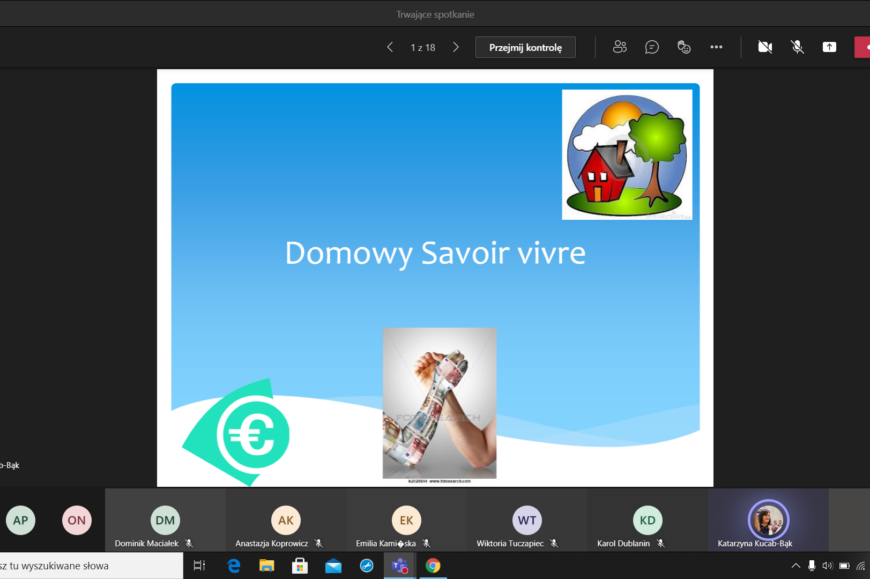
Task: Switch to Microsoft Teams on the taskbar
Action: coord(400,566)
